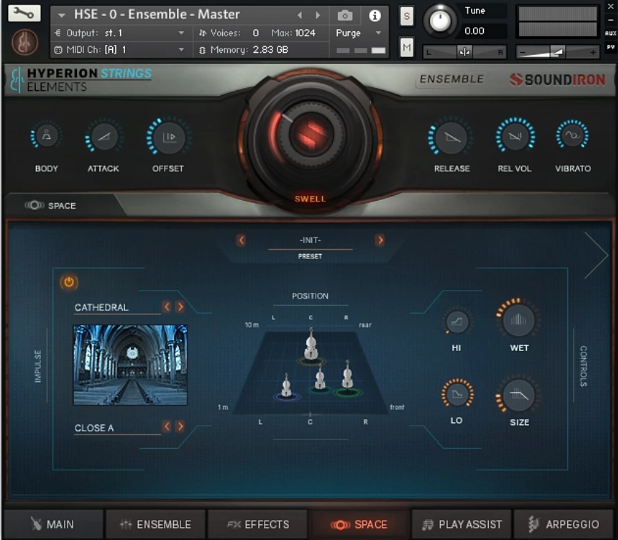This screenshot has width=618, height=540.
Task: Open the MAIN tab
Action: (53, 524)
